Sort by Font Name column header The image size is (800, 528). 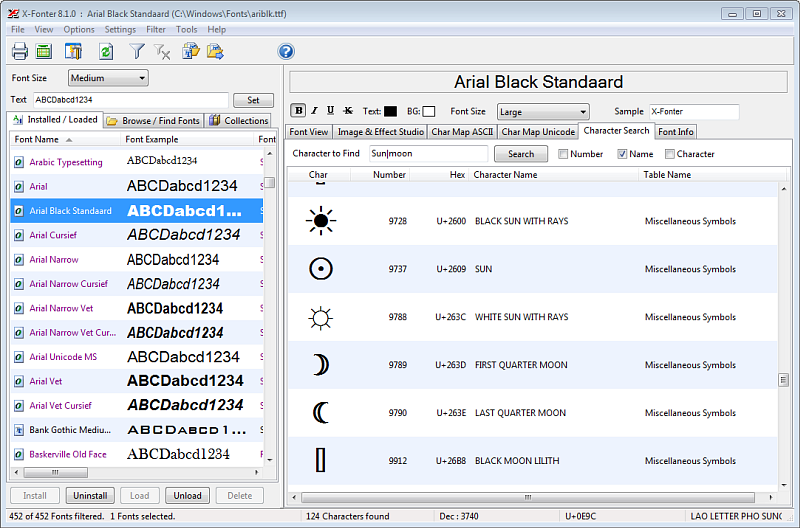tap(65, 139)
